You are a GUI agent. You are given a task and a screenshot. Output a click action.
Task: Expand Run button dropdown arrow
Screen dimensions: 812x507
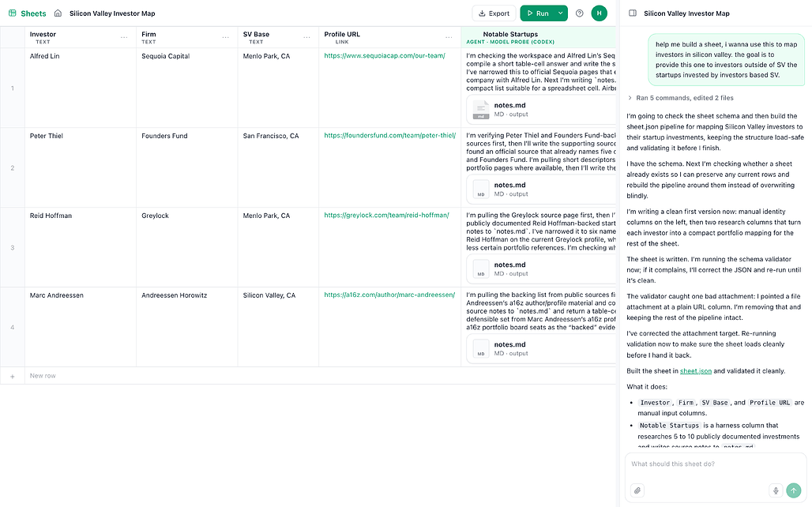560,13
